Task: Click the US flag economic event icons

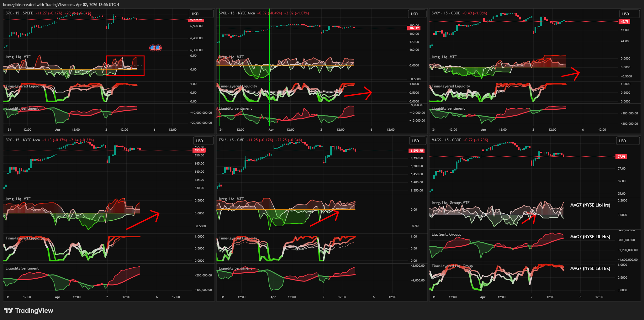Action: (x=156, y=48)
